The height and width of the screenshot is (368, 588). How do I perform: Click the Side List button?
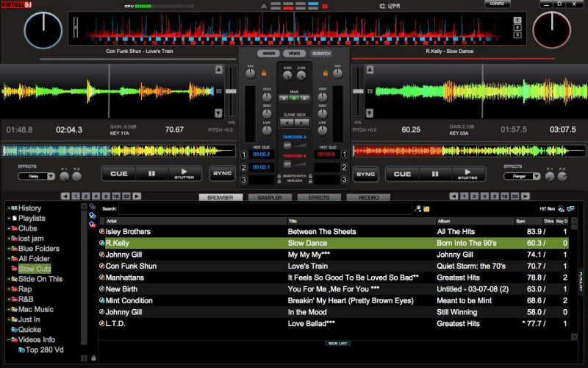pos(338,343)
